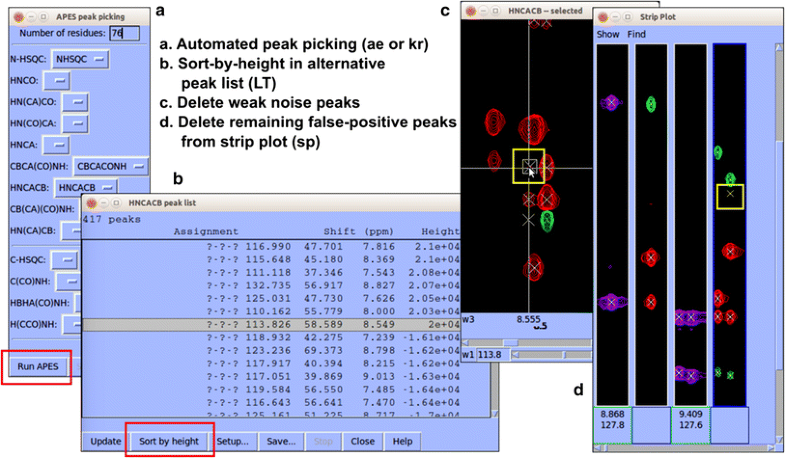Click the Update button in peak list

pos(105,441)
